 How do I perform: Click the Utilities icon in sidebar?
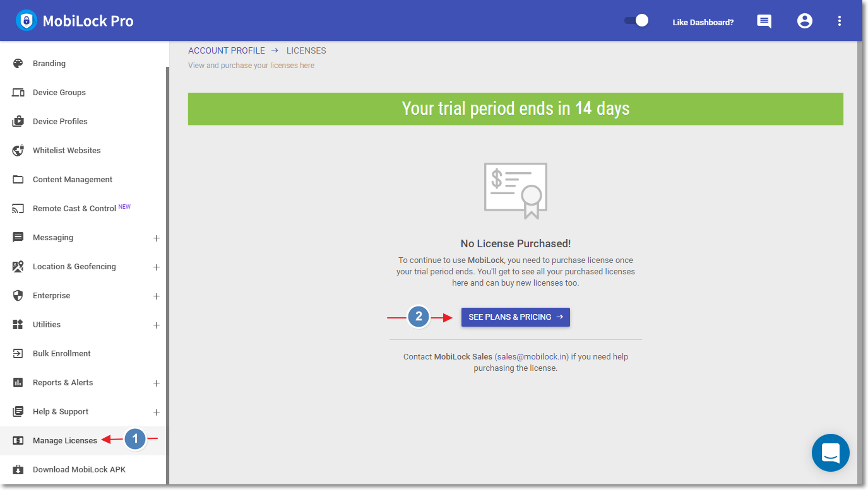[18, 324]
